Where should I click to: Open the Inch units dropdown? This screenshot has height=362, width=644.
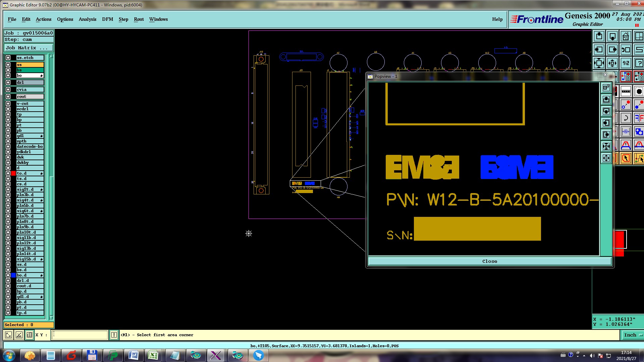(x=632, y=335)
